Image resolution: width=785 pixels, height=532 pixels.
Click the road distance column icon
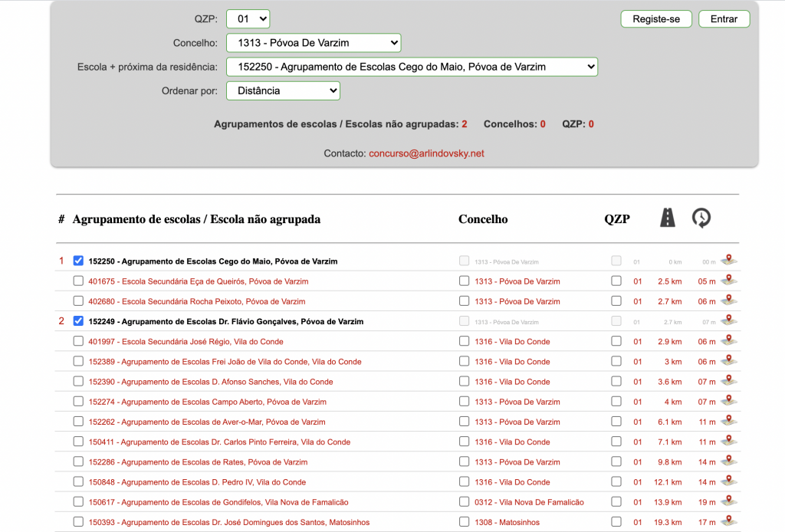[x=668, y=218]
